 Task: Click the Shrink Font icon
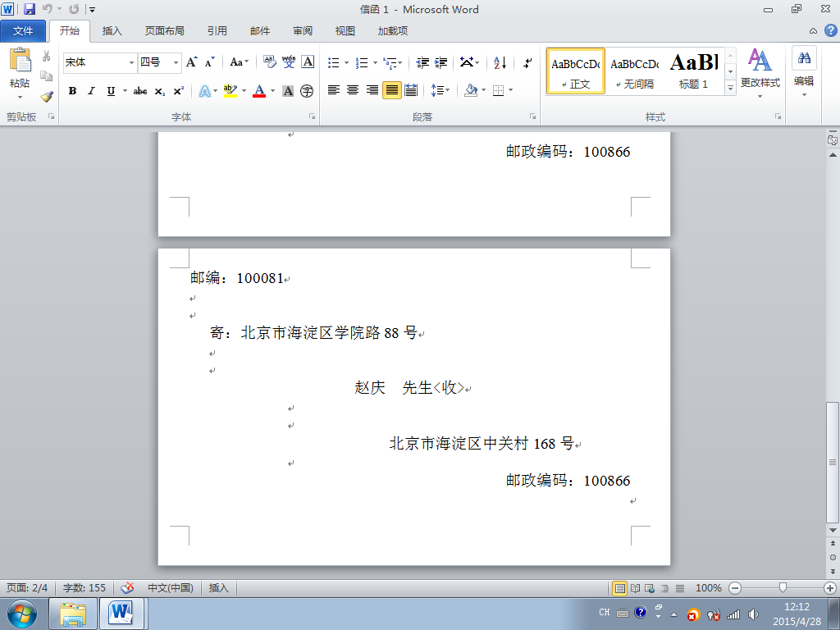pyautogui.click(x=209, y=62)
